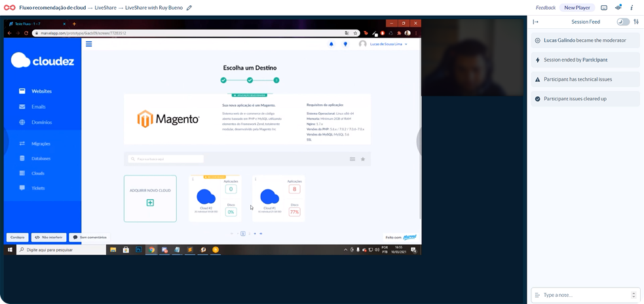Open the audio waveform icon
The height and width of the screenshot is (304, 644).
click(618, 7)
